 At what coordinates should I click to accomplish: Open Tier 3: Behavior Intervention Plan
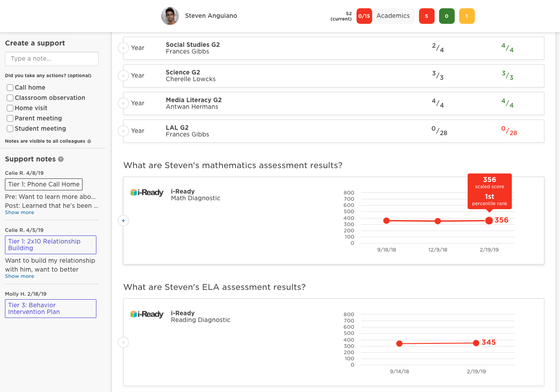point(50,309)
